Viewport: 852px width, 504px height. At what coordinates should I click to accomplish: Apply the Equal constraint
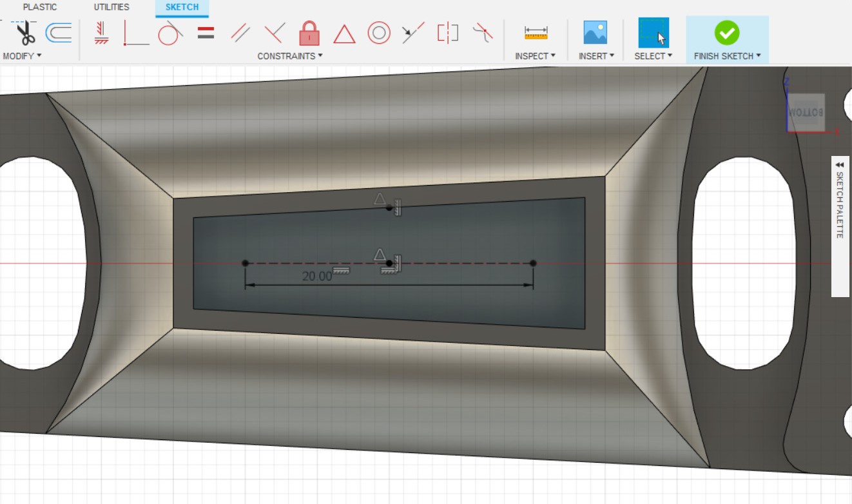coord(206,33)
